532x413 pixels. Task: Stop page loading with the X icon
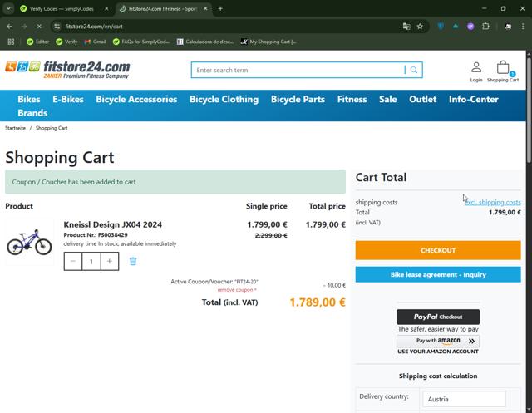coord(39,27)
